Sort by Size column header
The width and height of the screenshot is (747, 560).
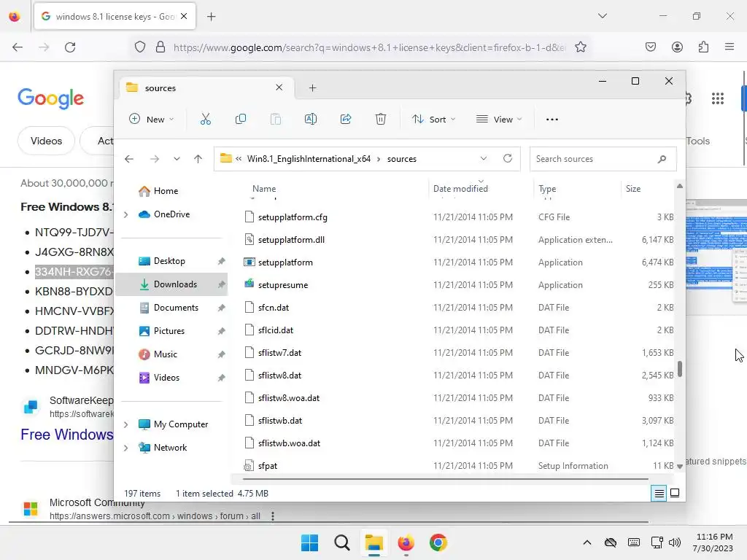pyautogui.click(x=633, y=189)
